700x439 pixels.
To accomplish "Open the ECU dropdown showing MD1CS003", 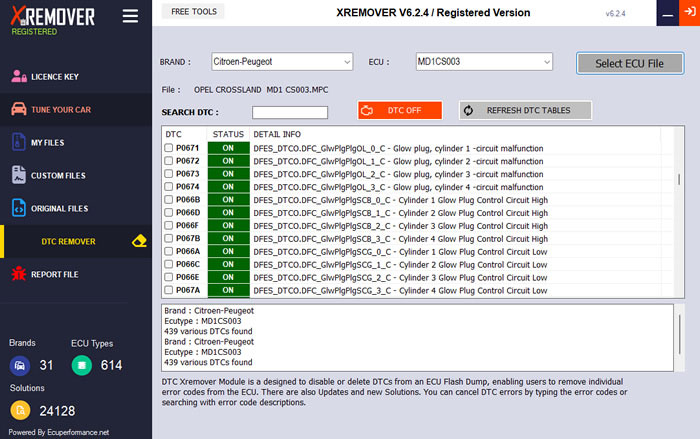I will point(484,62).
